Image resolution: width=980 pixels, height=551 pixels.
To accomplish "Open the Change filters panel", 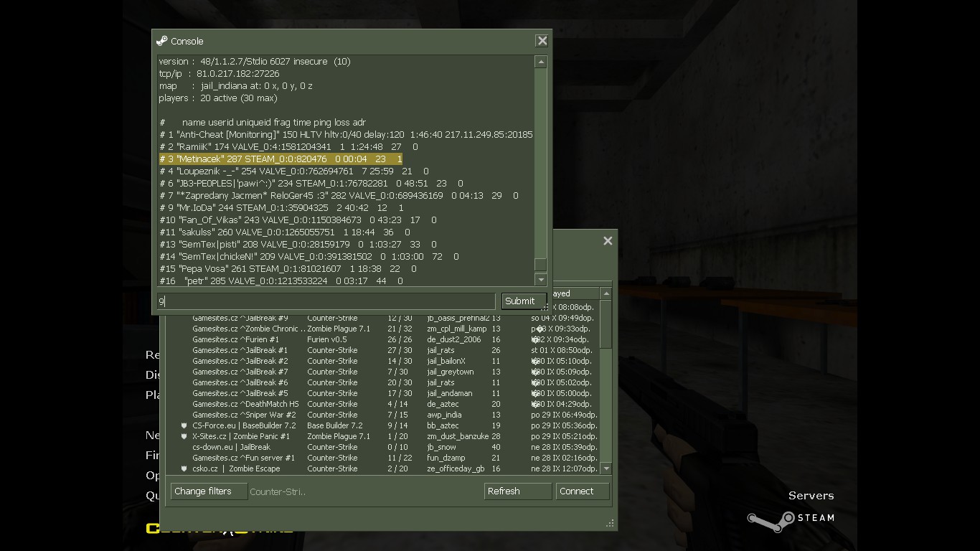I will [x=209, y=491].
